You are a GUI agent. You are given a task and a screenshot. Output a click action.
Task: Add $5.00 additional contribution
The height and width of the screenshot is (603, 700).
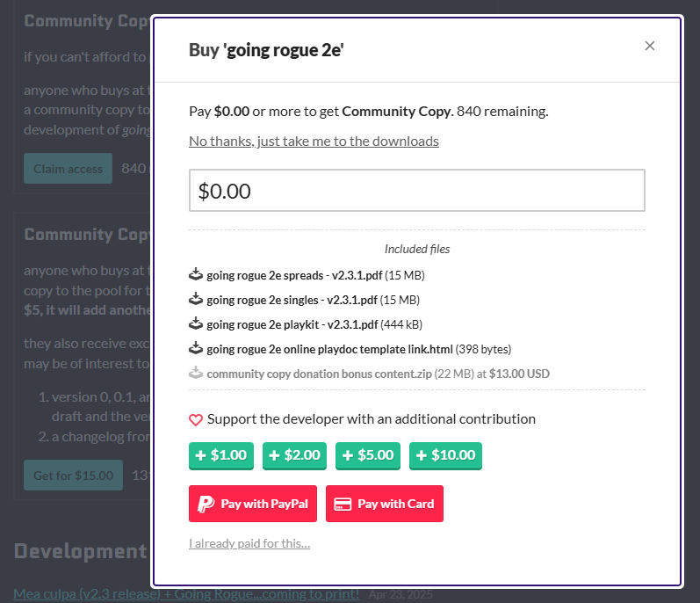(x=368, y=455)
